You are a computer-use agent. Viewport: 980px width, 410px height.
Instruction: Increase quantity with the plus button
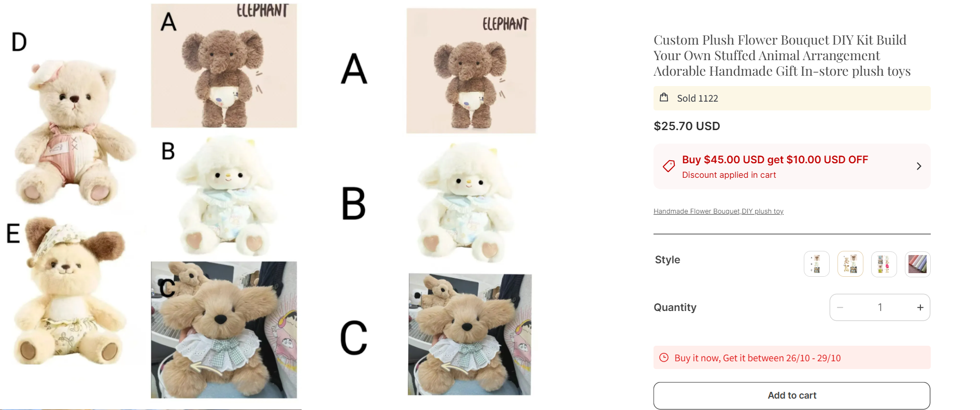pos(920,307)
